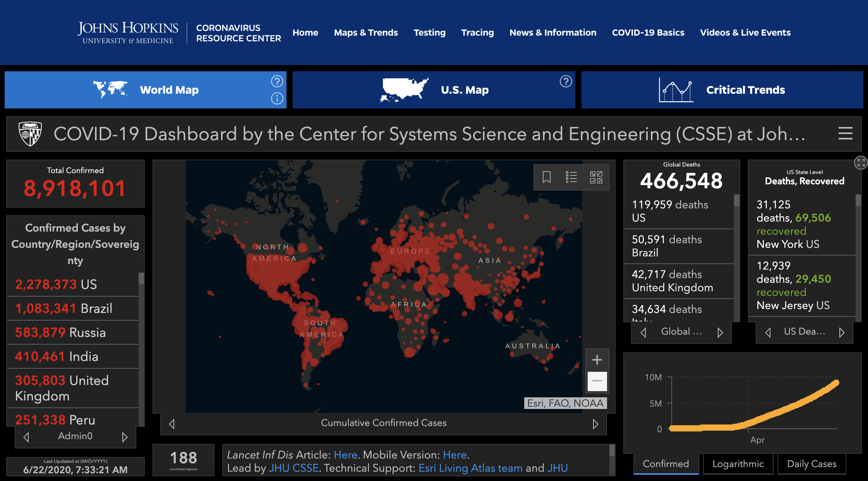Click Coronavirus Resource Center title link
The image size is (868, 481).
[x=238, y=33]
